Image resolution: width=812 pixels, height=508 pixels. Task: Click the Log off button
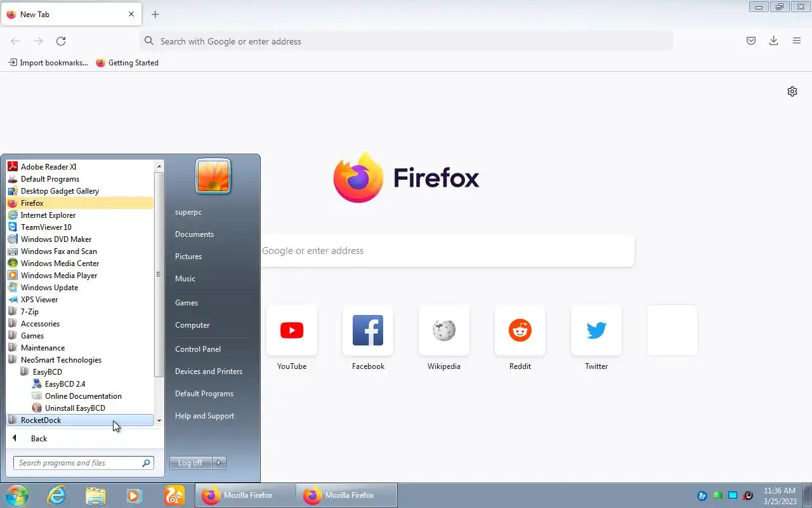coord(190,463)
